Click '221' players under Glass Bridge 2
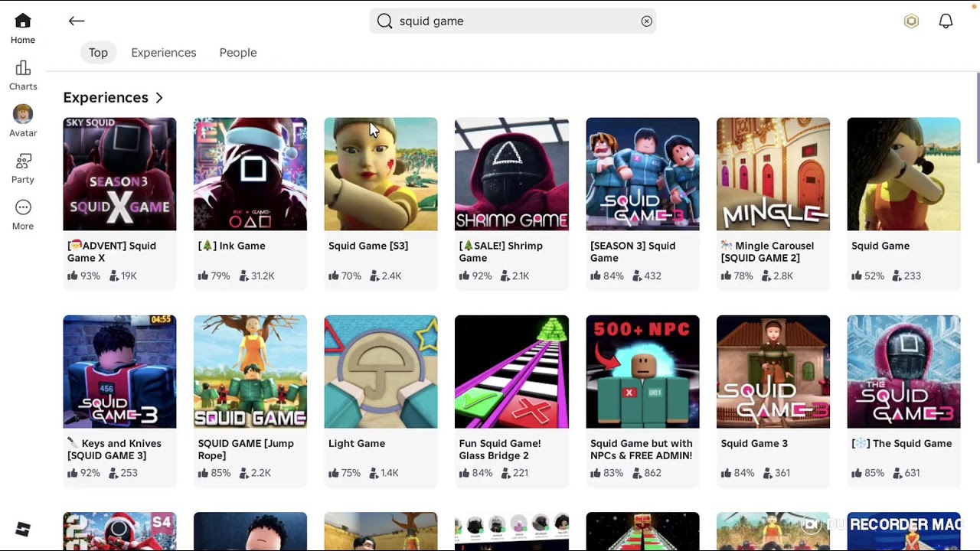980x551 pixels. click(521, 474)
